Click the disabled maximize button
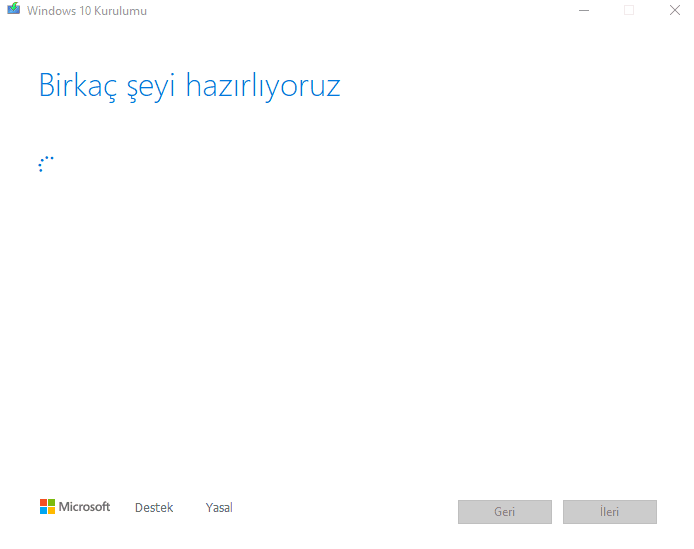 [x=629, y=10]
